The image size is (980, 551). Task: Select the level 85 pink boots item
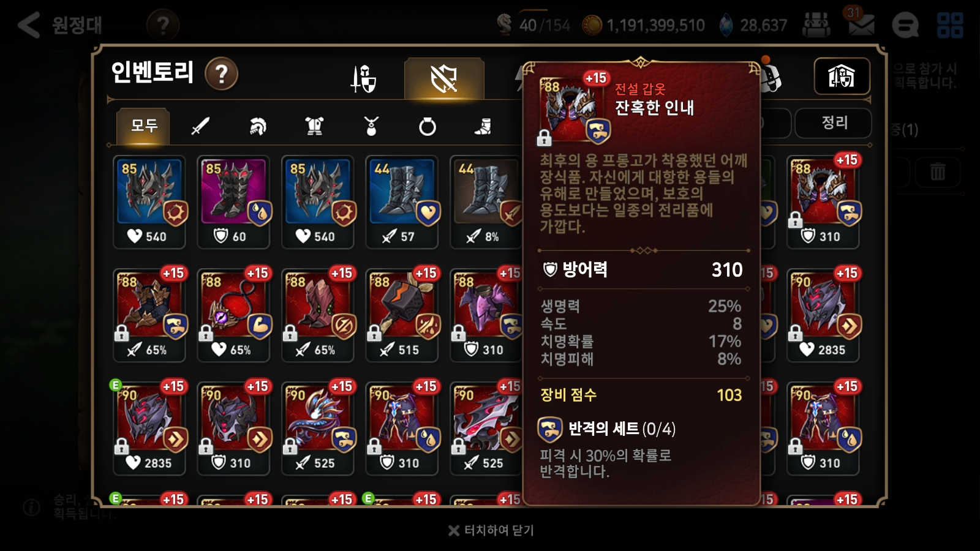(233, 202)
